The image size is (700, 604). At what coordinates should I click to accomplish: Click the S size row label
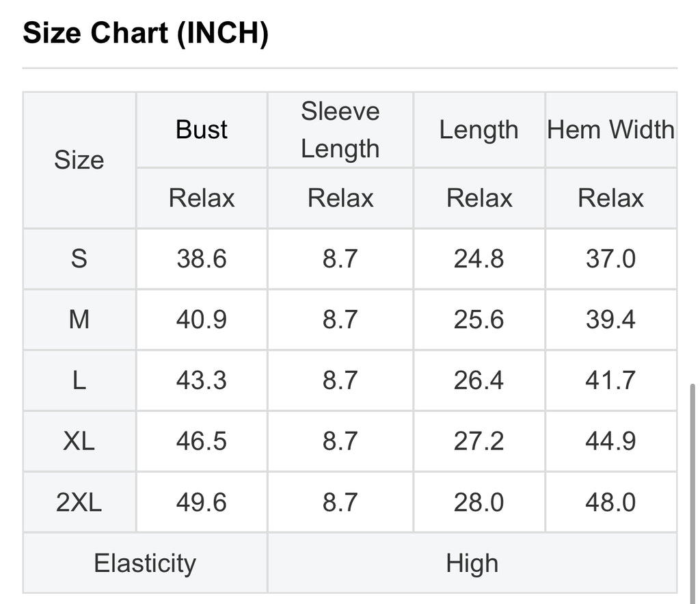(x=79, y=259)
